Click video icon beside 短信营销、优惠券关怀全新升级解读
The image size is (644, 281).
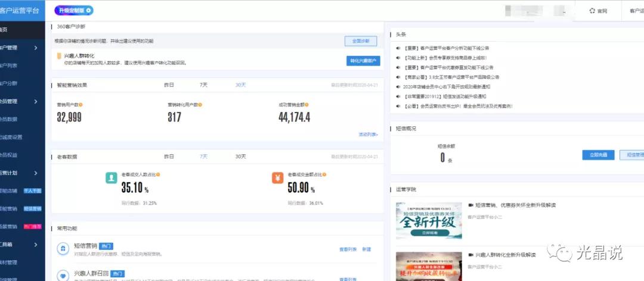(470, 205)
